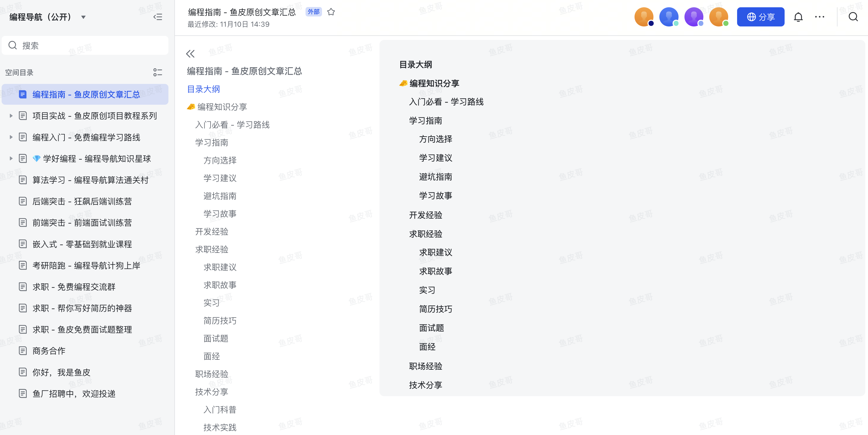Viewport: 868px width, 435px height.
Task: Open 商务合作 page in sidebar
Action: [49, 351]
